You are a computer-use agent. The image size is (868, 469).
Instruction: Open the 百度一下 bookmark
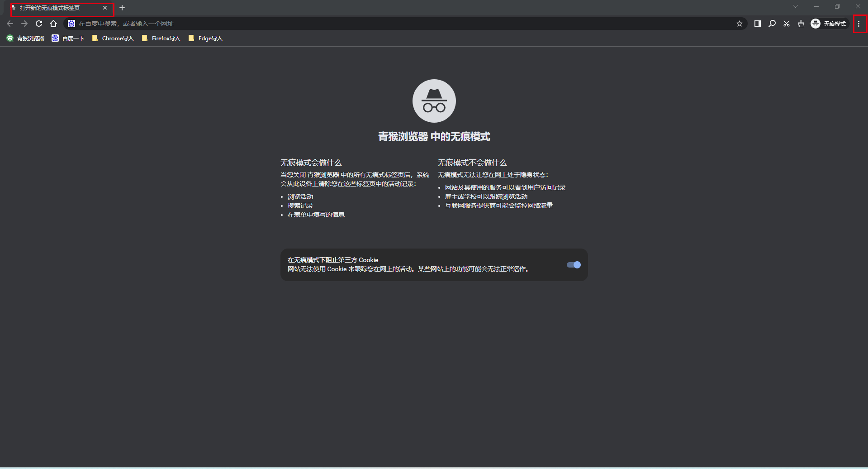click(68, 38)
